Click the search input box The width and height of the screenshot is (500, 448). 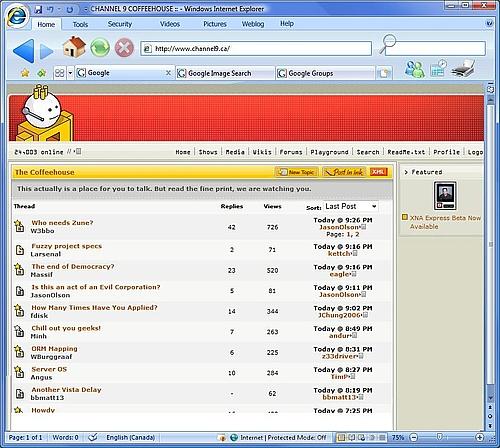coord(435,49)
